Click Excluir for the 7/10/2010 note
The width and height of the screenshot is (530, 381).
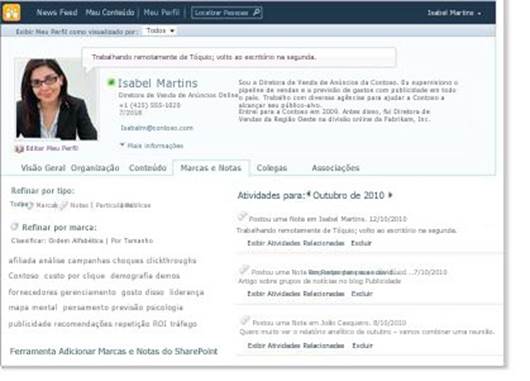[x=362, y=293]
